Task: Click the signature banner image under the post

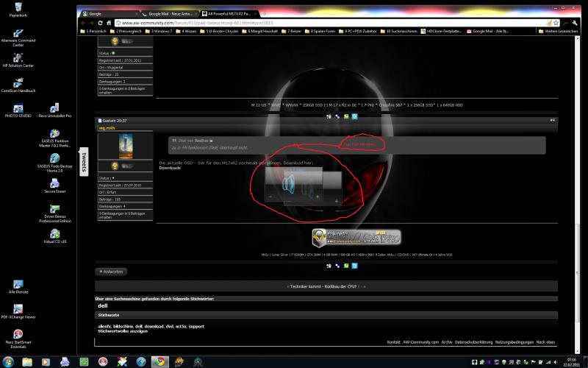Action: pos(356,238)
